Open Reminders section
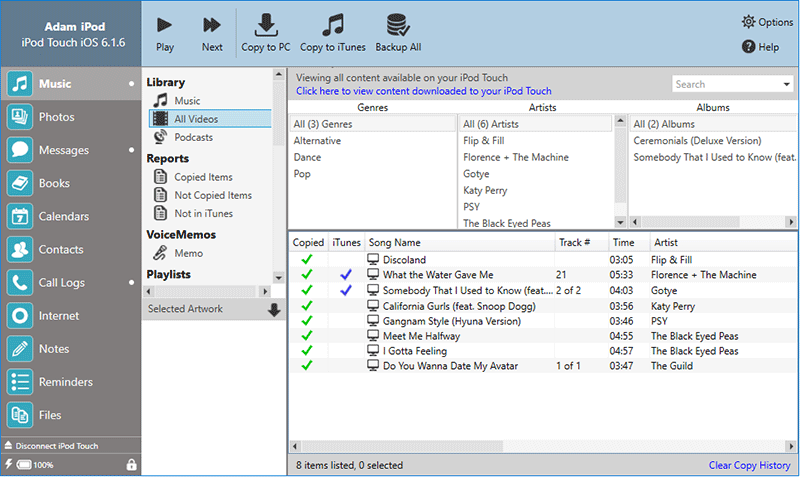The width and height of the screenshot is (800, 477). (71, 382)
